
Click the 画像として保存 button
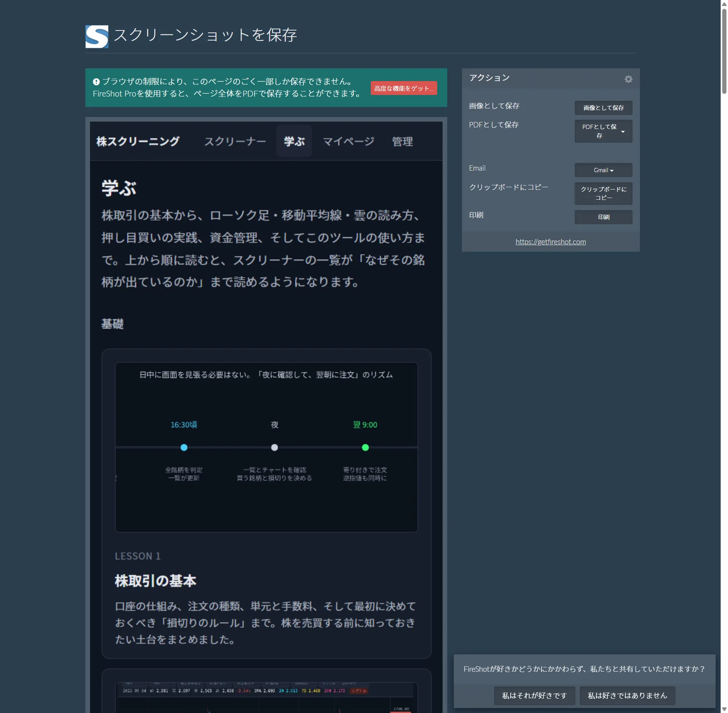coord(603,108)
